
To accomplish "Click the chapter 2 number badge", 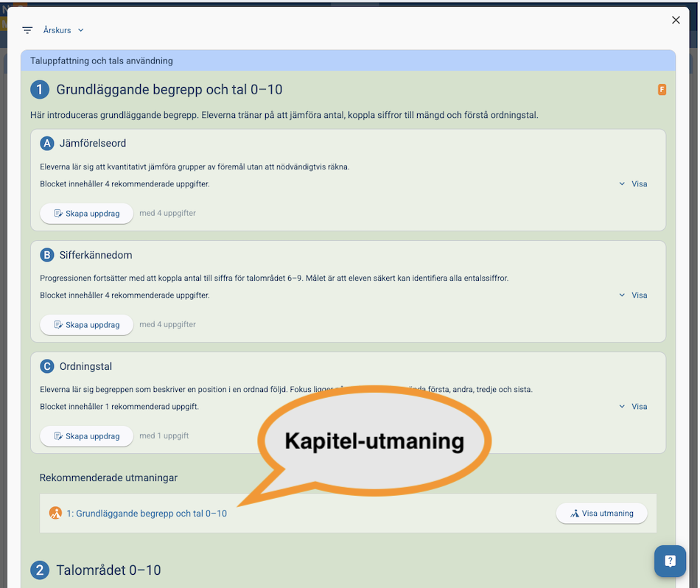I will click(x=39, y=570).
